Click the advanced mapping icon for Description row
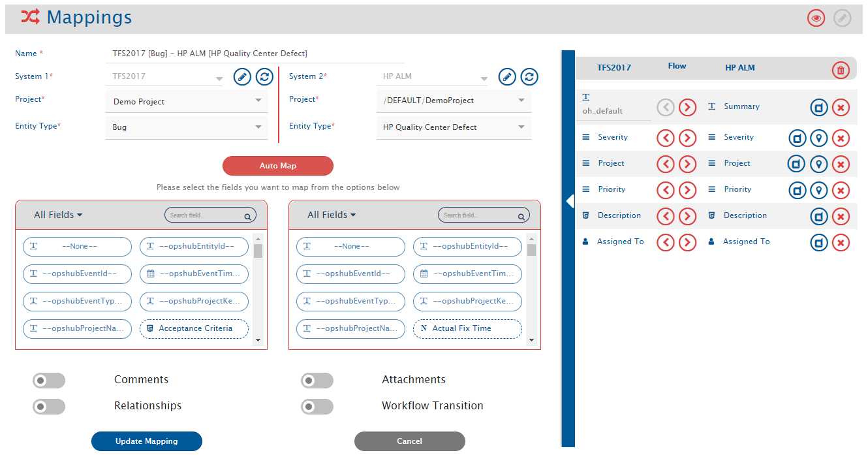868x455 pixels. [x=819, y=217]
